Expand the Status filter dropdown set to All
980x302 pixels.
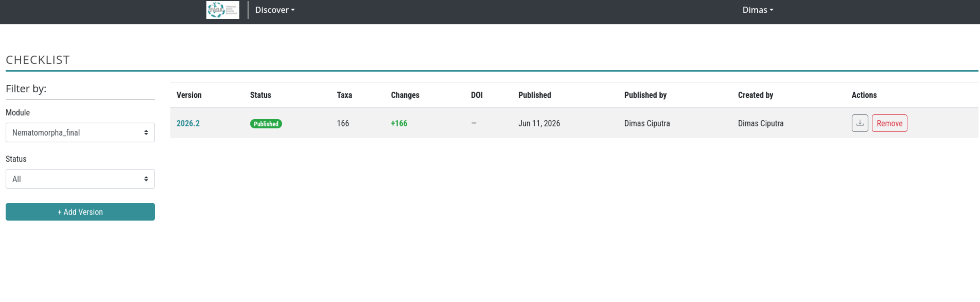click(x=80, y=179)
